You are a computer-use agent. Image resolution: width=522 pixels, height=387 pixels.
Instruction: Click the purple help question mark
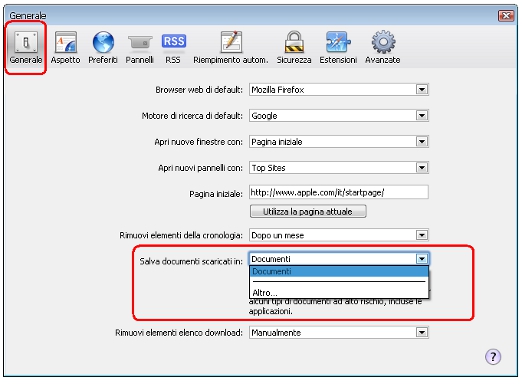coord(493,357)
